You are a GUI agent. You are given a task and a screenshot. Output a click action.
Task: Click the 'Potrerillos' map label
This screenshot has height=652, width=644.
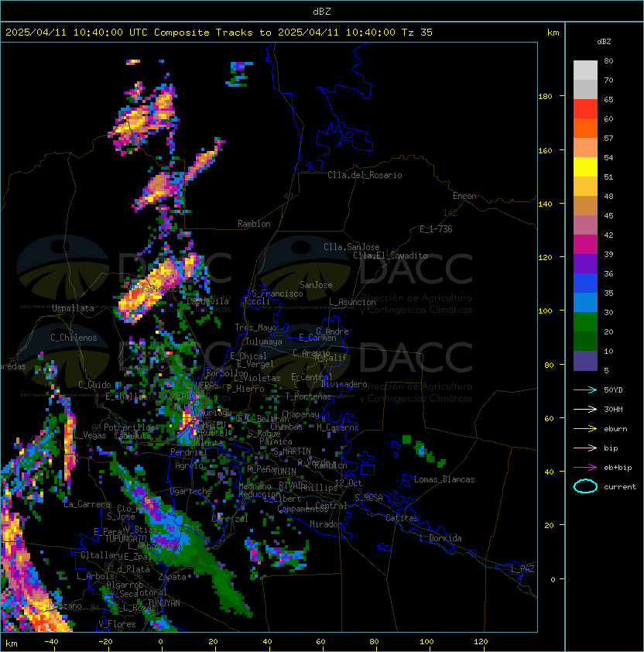129,427
